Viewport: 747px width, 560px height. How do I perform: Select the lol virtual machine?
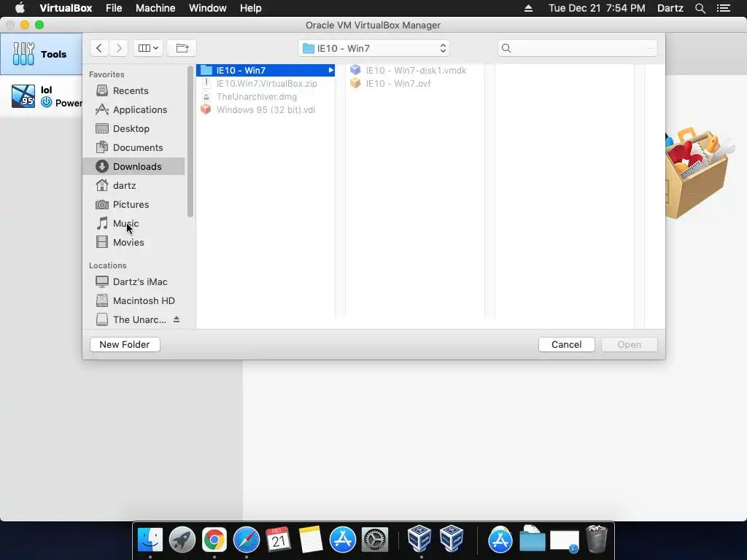(41, 96)
